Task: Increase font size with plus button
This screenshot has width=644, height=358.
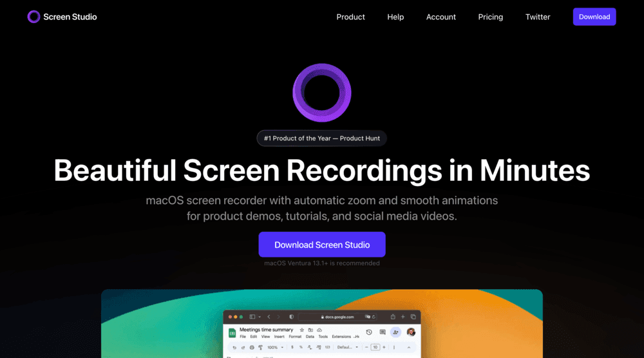Action: click(x=384, y=347)
